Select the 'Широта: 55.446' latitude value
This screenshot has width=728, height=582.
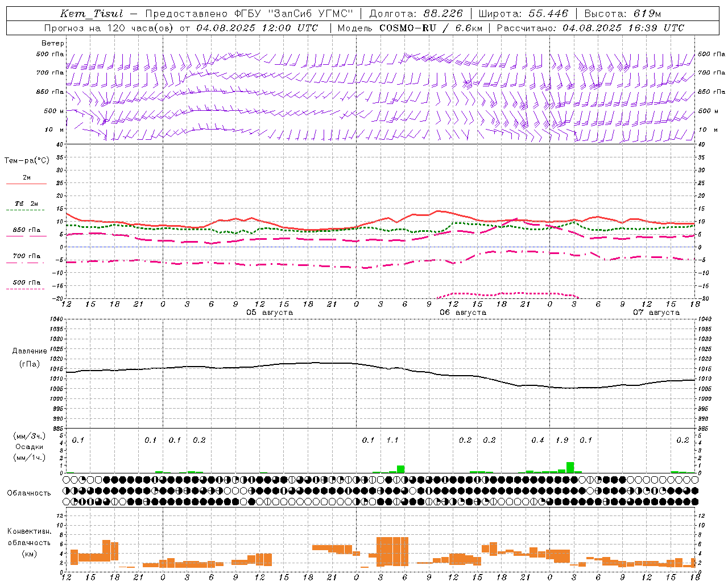point(523,14)
